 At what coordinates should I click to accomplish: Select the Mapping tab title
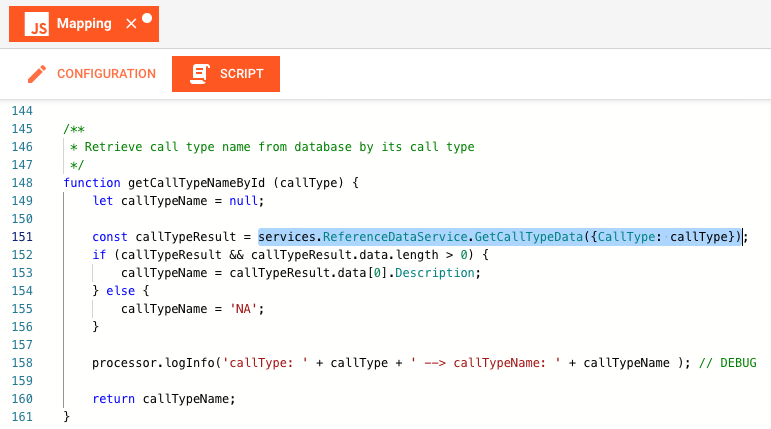tap(84, 24)
